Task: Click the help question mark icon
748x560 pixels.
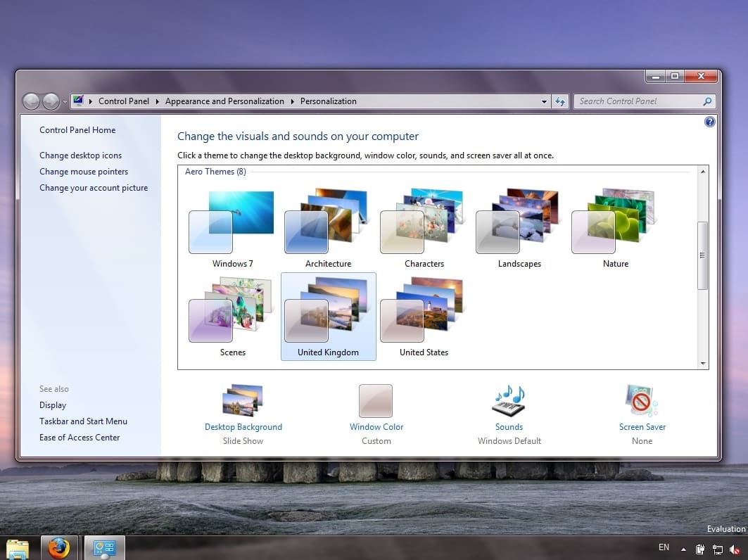Action: [709, 122]
